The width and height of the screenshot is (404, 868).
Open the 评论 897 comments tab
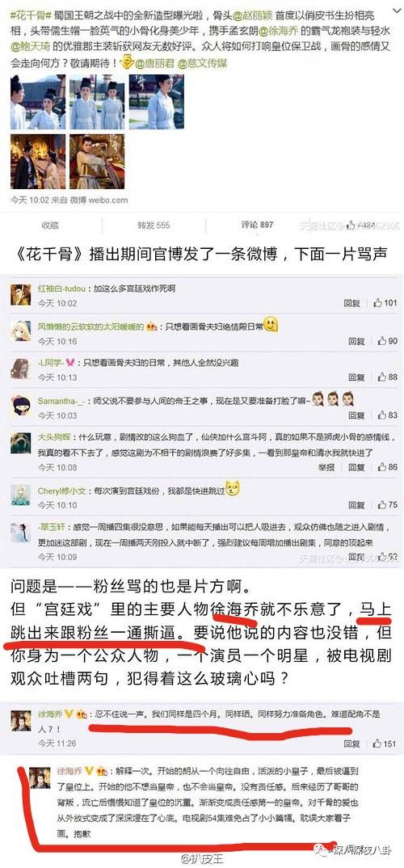257,225
